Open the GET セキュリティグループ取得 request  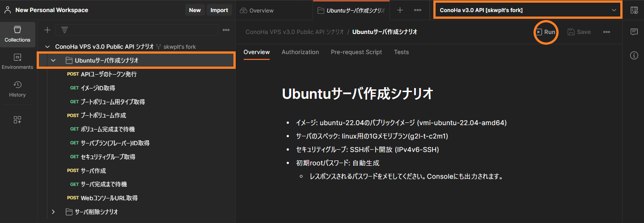136,157
